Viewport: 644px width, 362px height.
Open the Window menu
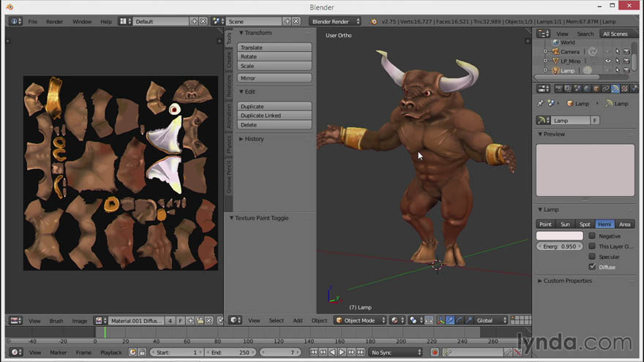[x=82, y=21]
